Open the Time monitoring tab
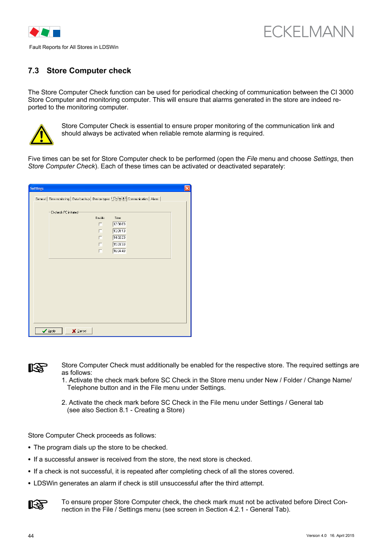Image resolution: width=392 pixels, height=554 pixels. [59, 199]
